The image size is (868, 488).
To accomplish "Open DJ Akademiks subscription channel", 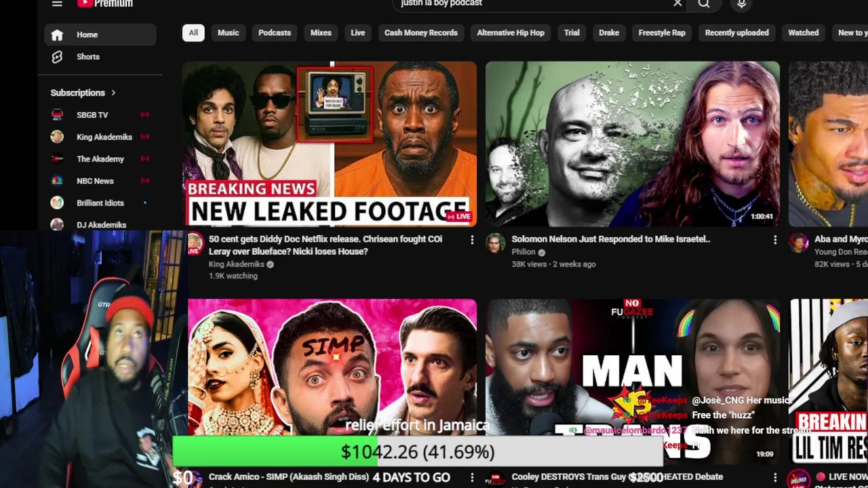I will pos(100,224).
